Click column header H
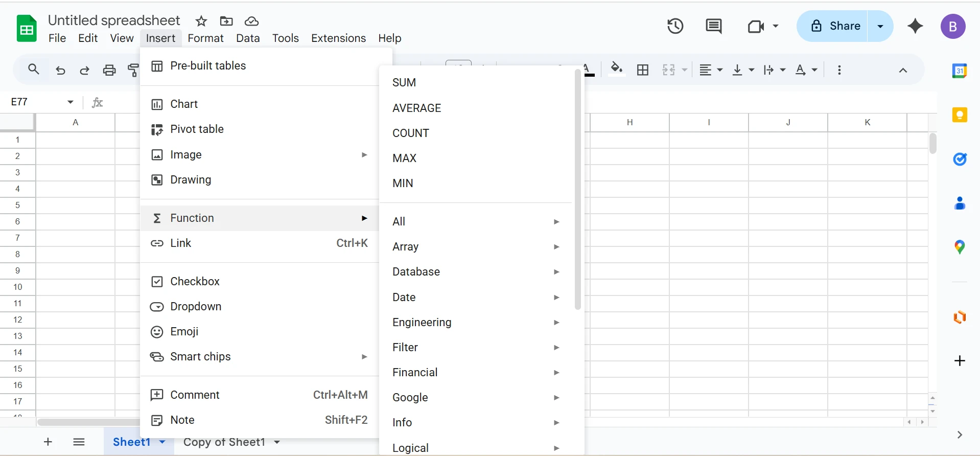This screenshot has width=980, height=456. (x=629, y=123)
